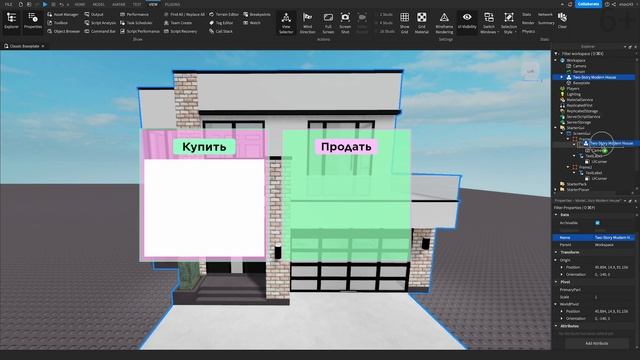Viewport: 640px width, 360px height.
Task: Open Script Analysis
Action: [x=100, y=23]
